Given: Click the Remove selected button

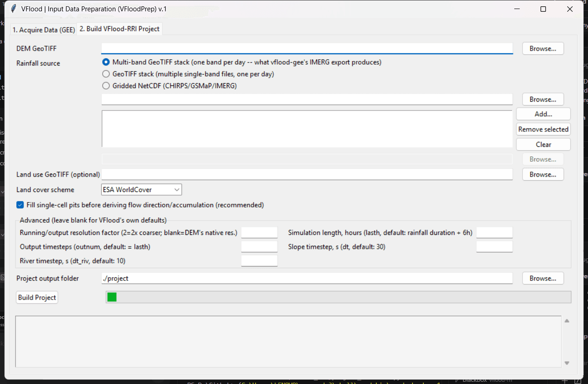Looking at the screenshot, I should pos(543,129).
